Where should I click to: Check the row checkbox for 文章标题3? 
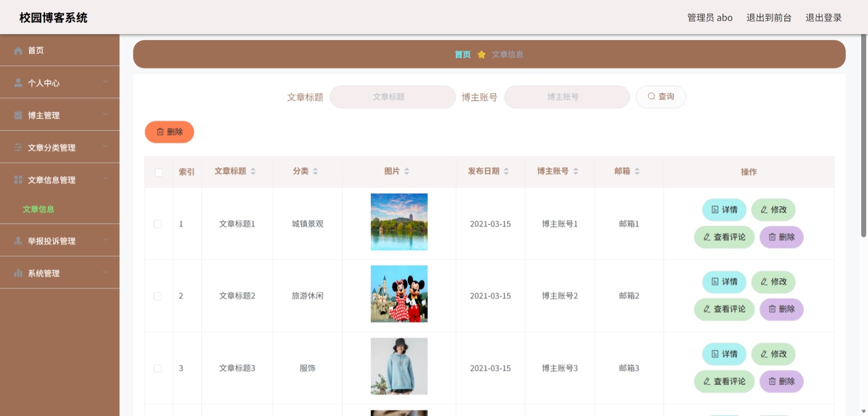pyautogui.click(x=158, y=368)
